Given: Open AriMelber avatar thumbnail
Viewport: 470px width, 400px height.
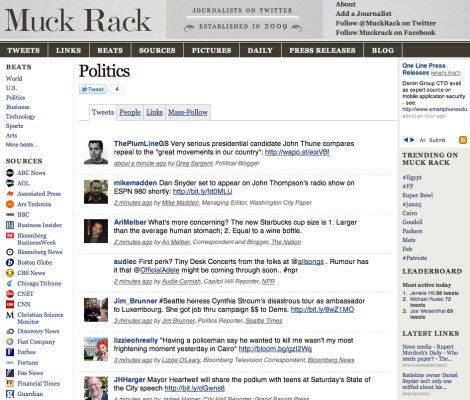Looking at the screenshot, I should 96,231.
